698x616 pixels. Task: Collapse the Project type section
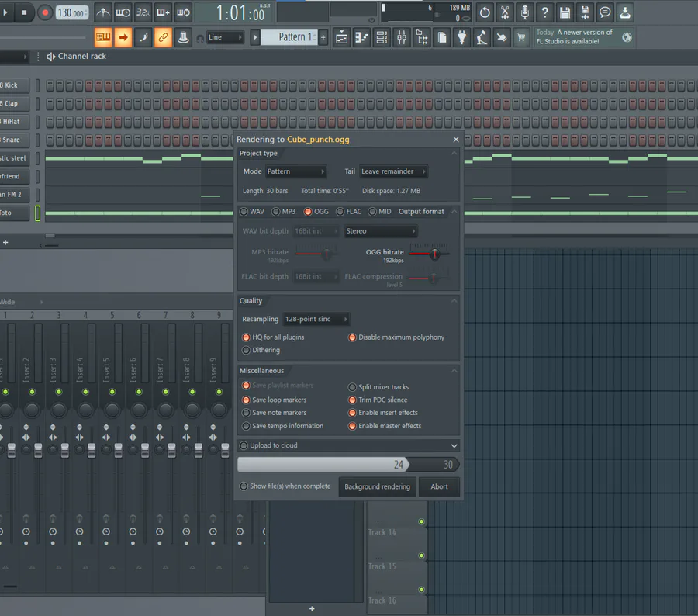point(454,153)
